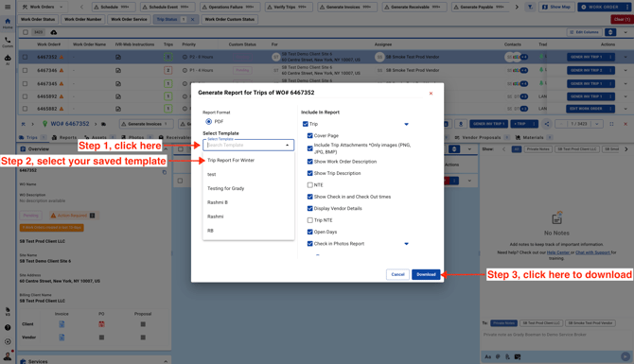Screen dimensions: 634x364
Task: Collapse the Select Template dropdown arrow
Action: [x=287, y=145]
